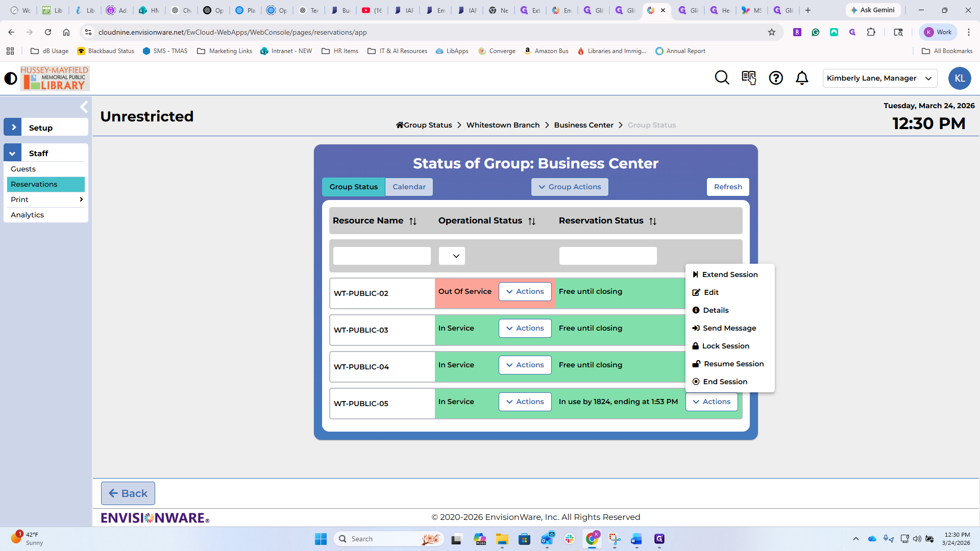Select Lock Session in the actions menu
Image resolution: width=980 pixels, height=551 pixels.
click(x=725, y=346)
